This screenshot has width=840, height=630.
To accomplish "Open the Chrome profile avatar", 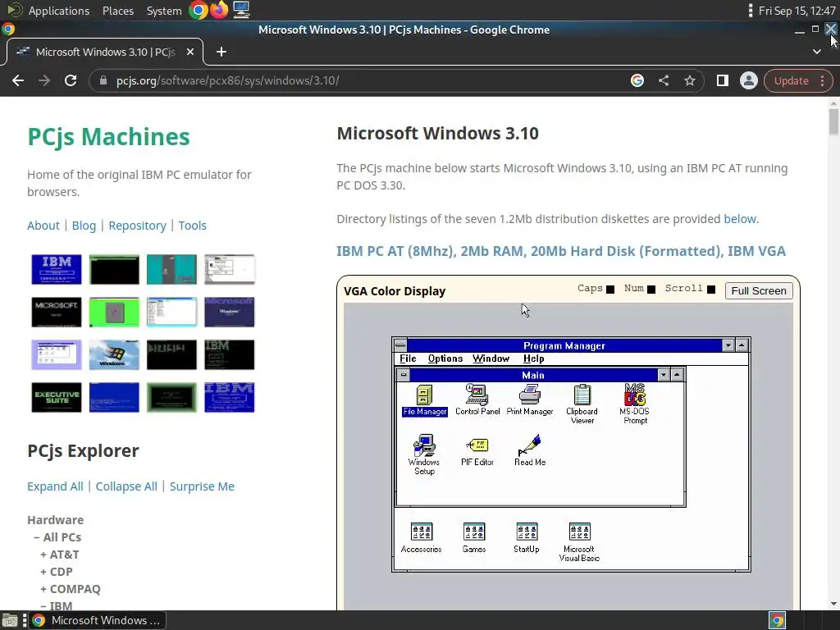I will [748, 80].
